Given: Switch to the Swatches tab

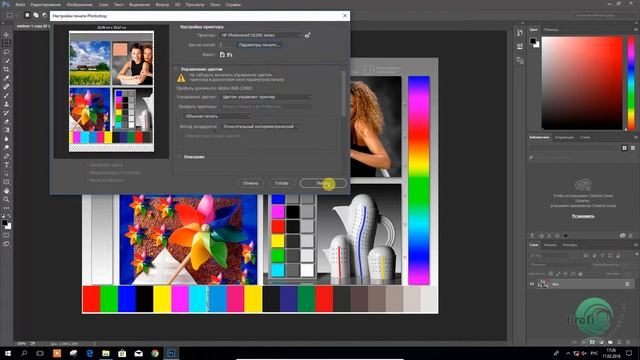Looking at the screenshot, I should coord(551,29).
